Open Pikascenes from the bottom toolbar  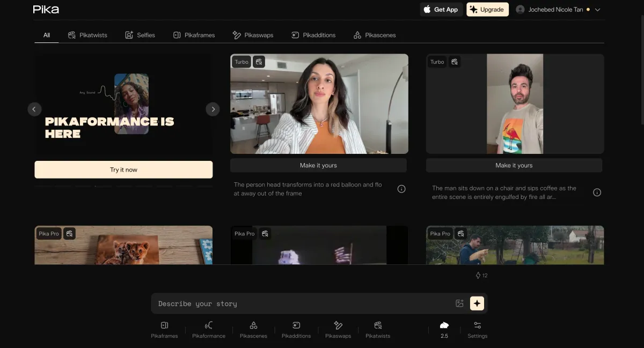[253, 329]
